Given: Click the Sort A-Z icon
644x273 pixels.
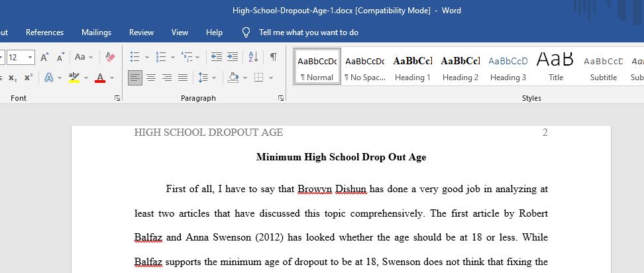Looking at the screenshot, I should [x=253, y=57].
